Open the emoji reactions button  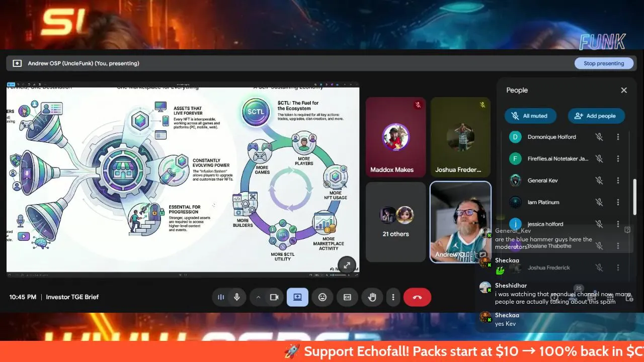pos(323,297)
